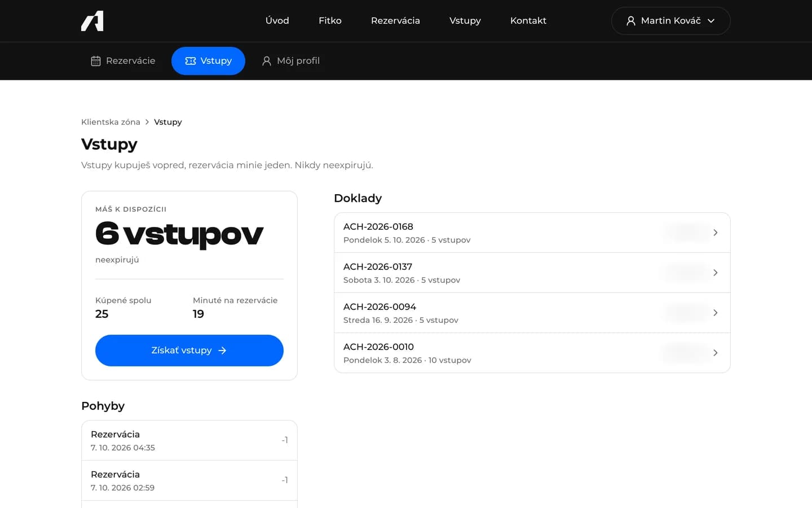
Task: Open the Martin Kováč account dropdown arrow
Action: [711, 21]
